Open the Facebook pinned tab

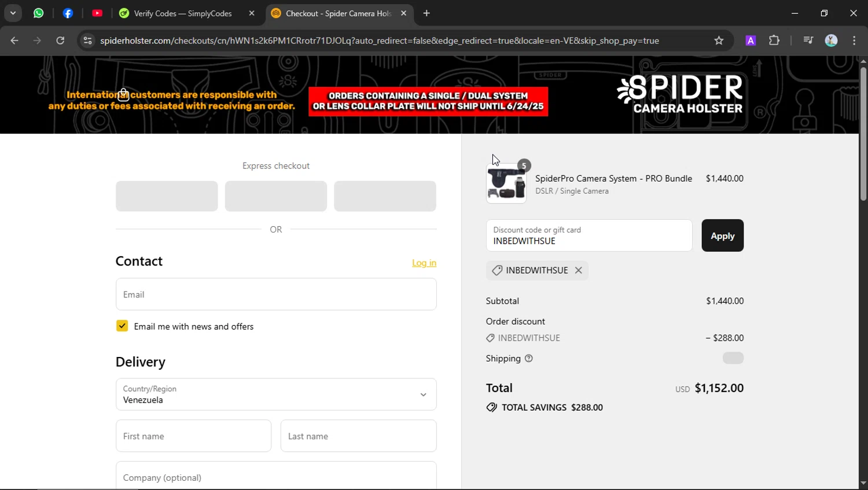68,13
